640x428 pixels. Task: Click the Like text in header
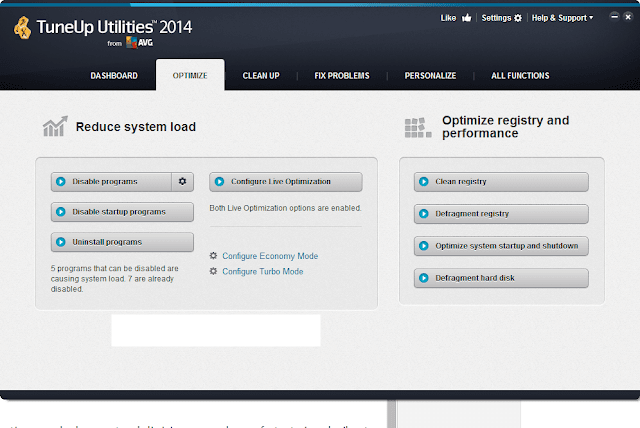[x=448, y=18]
